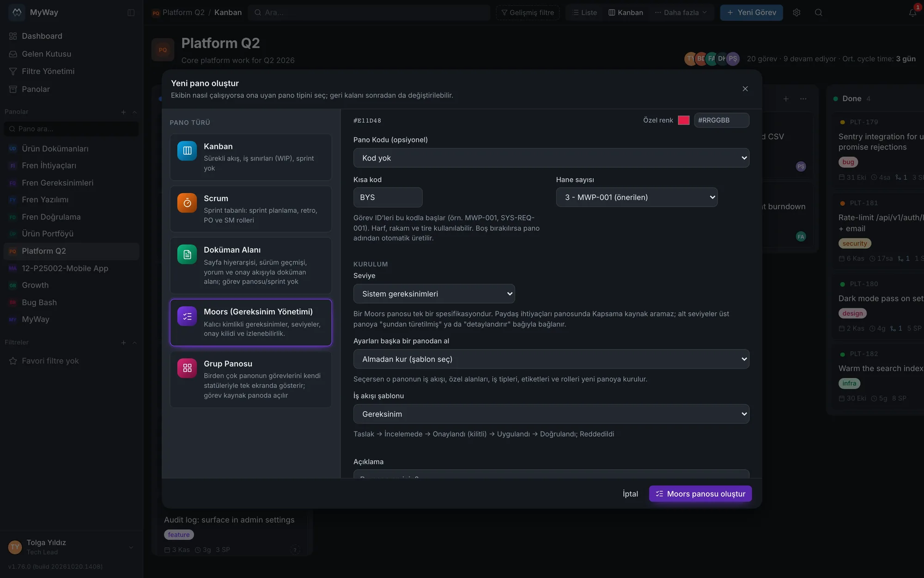Image resolution: width=924 pixels, height=578 pixels.
Task: Switch to the Liste view tab
Action: [x=584, y=12]
